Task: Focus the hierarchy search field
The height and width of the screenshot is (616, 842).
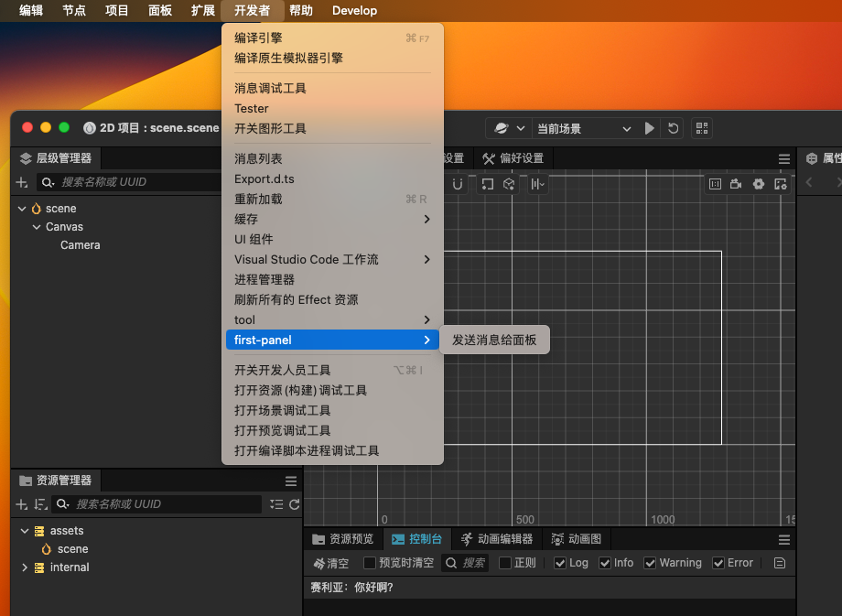Action: click(x=129, y=182)
